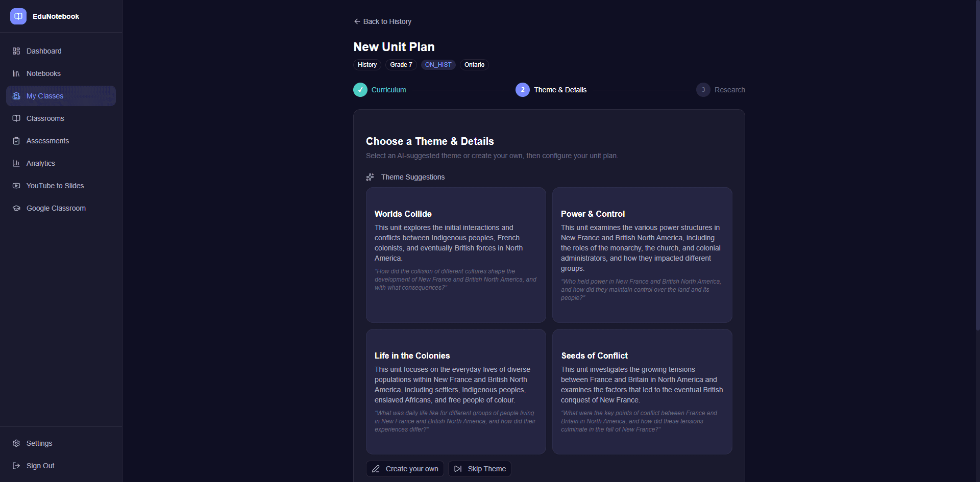This screenshot has width=980, height=482.
Task: Click the EduNotebook logo icon
Action: click(x=18, y=16)
